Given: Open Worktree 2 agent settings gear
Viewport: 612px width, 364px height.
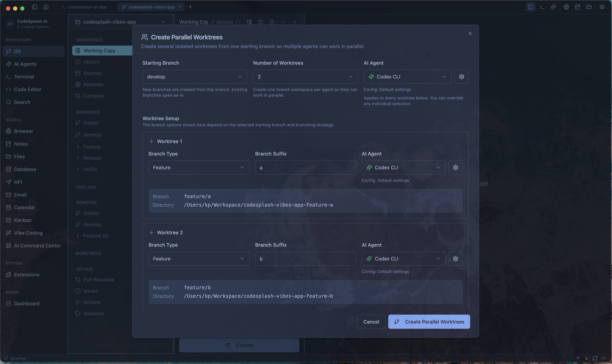Looking at the screenshot, I should tap(455, 259).
